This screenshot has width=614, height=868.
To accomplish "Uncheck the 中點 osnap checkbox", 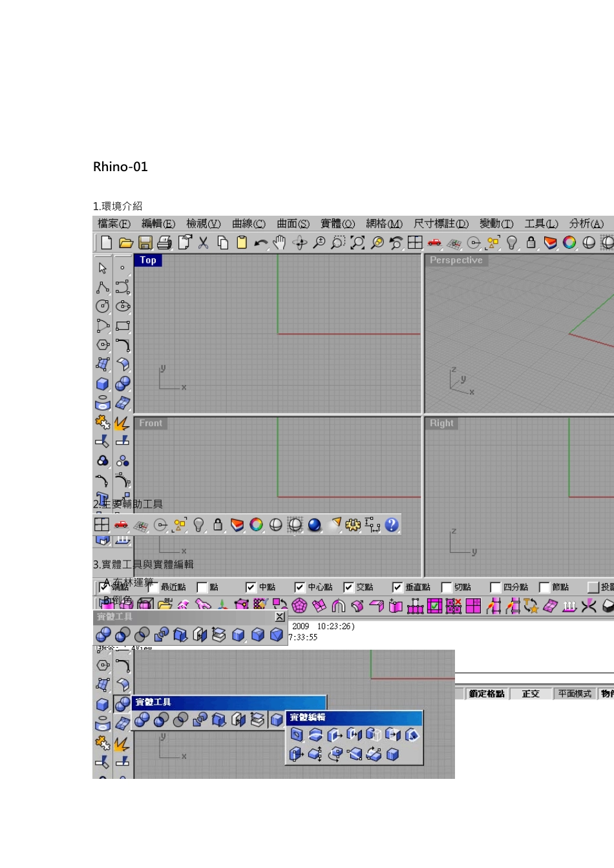I will pyautogui.click(x=251, y=587).
